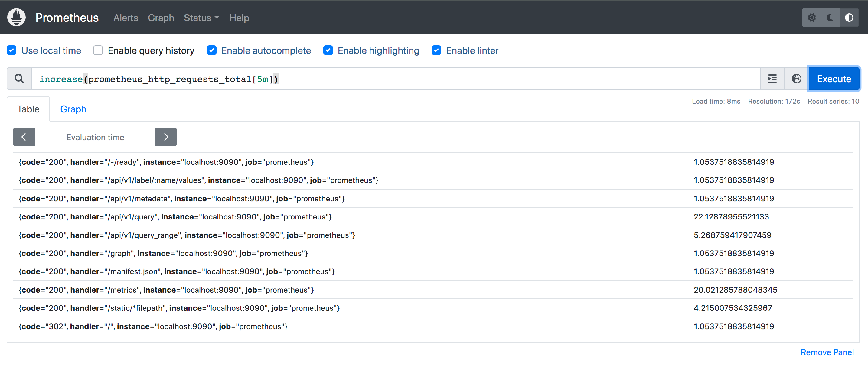Select the /-/ready handler row
Viewport: 868px width, 367px height.
point(433,162)
